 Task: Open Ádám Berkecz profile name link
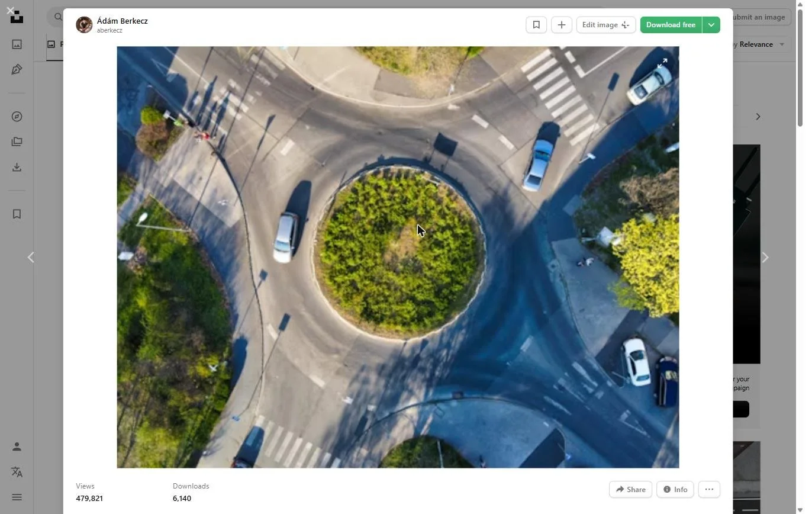coord(123,21)
